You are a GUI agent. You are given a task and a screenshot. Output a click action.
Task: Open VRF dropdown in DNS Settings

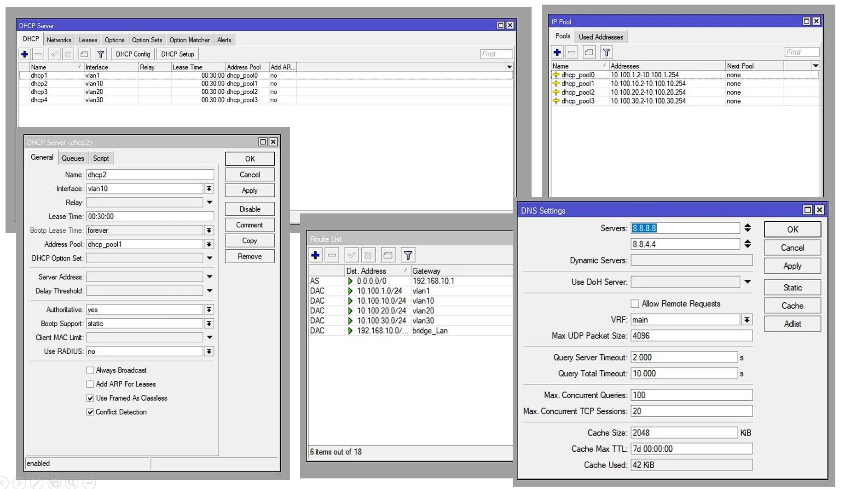[x=747, y=320]
